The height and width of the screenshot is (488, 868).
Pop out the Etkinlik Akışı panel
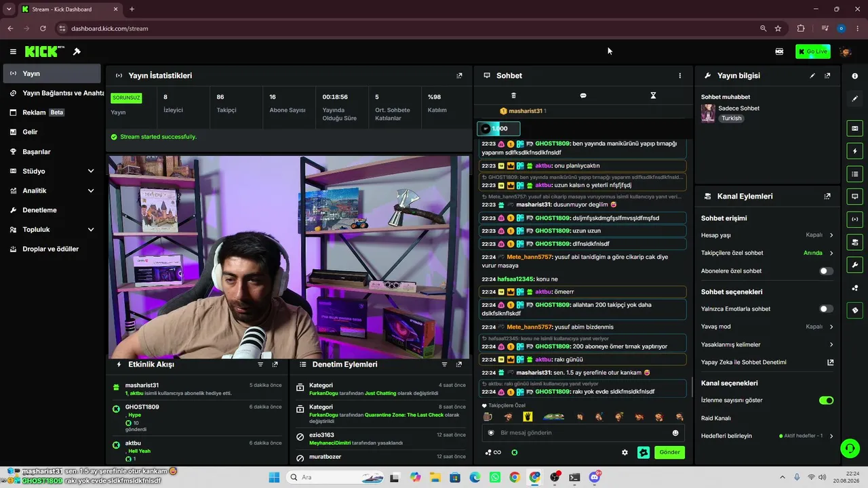point(275,365)
